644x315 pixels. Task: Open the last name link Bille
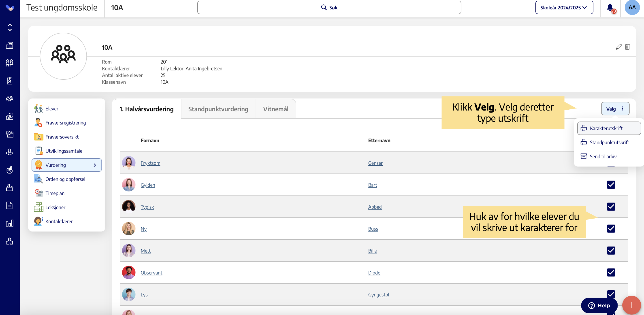372,251
